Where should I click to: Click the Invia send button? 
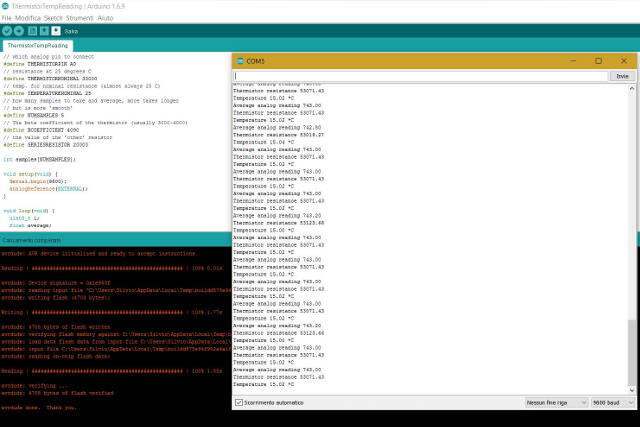(622, 76)
